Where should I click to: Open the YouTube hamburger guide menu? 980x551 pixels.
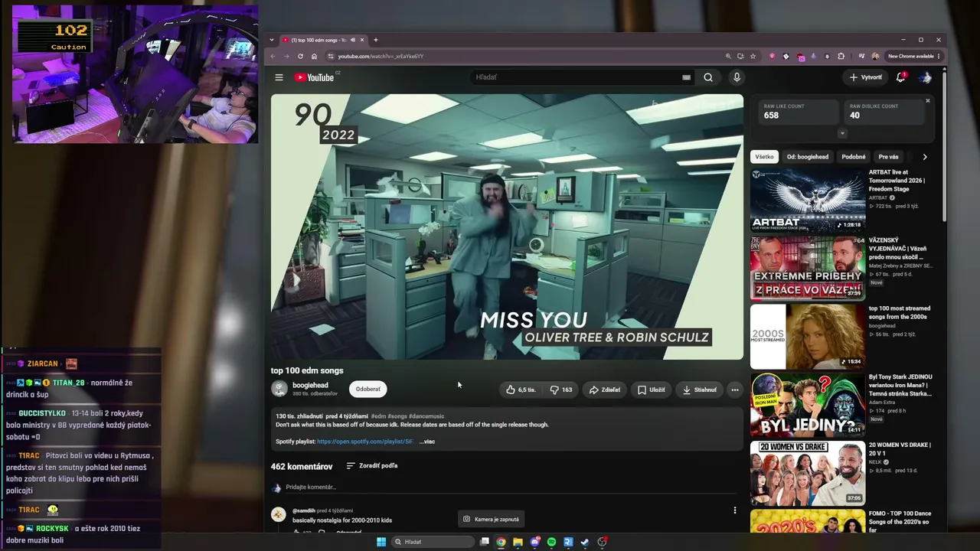(x=279, y=77)
